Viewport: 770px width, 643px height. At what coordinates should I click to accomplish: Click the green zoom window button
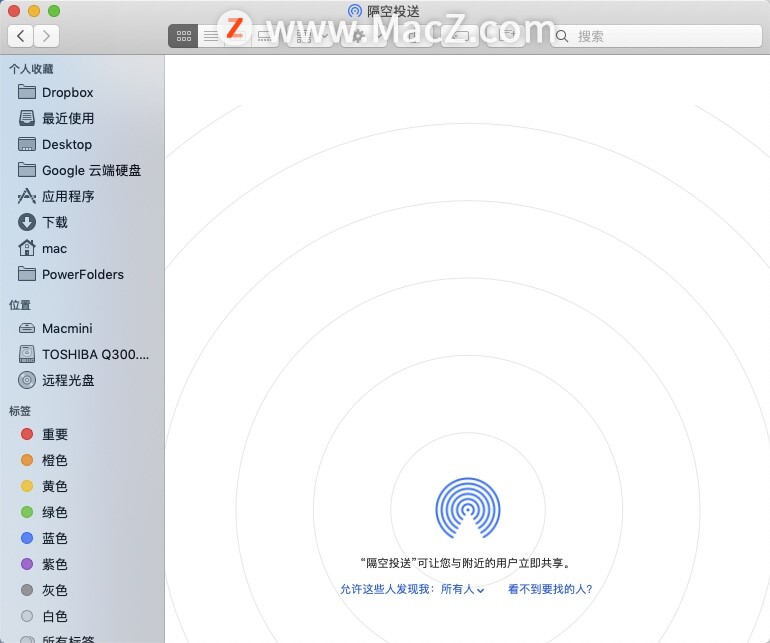click(x=54, y=11)
